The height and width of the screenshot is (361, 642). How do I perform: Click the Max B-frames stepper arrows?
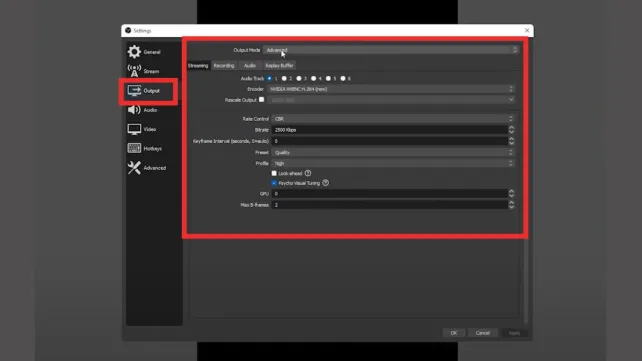click(x=511, y=205)
